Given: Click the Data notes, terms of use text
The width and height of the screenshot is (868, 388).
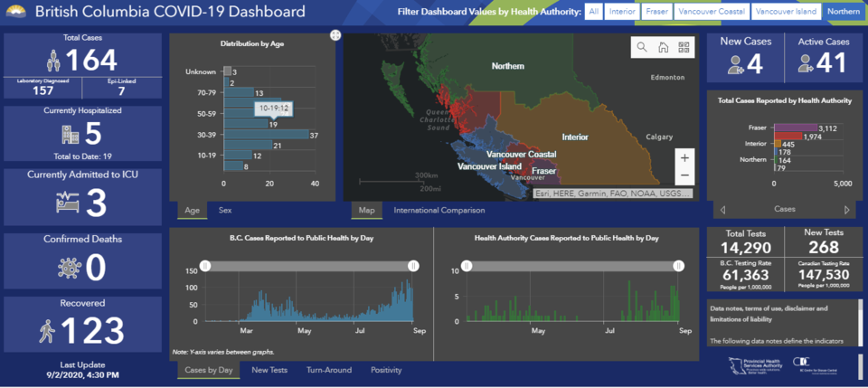Looking at the screenshot, I should pos(769,313).
